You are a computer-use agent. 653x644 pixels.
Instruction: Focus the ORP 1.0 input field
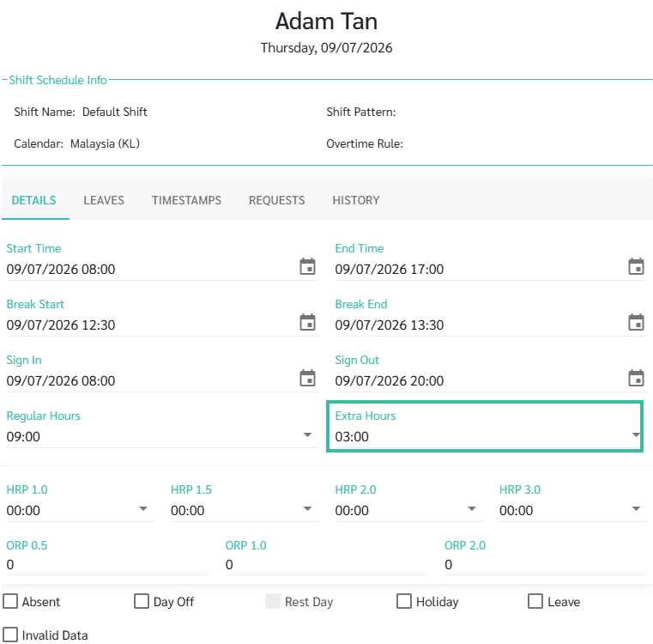click(326, 565)
